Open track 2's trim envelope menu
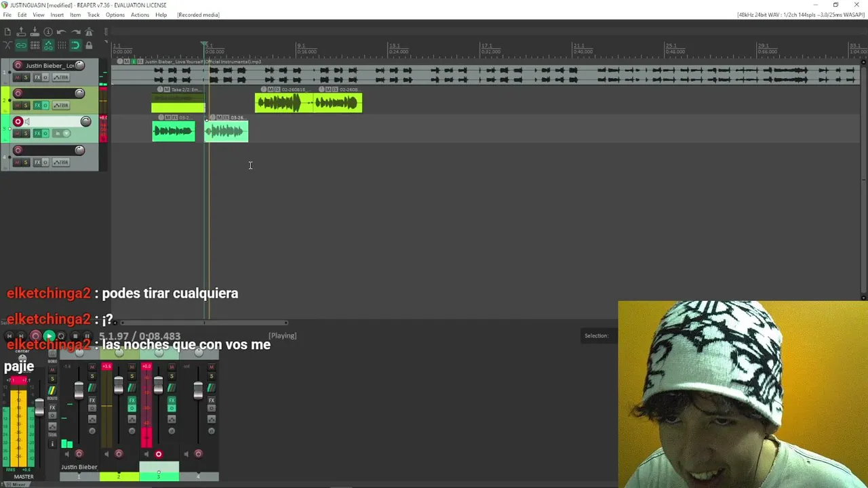 point(61,105)
